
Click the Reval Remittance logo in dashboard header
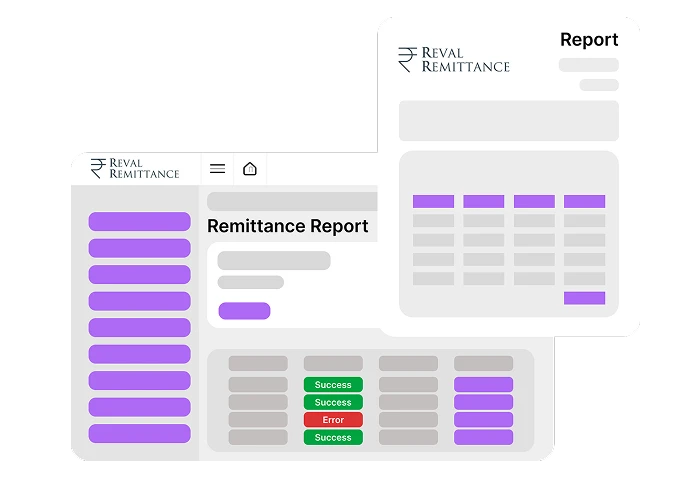(135, 168)
